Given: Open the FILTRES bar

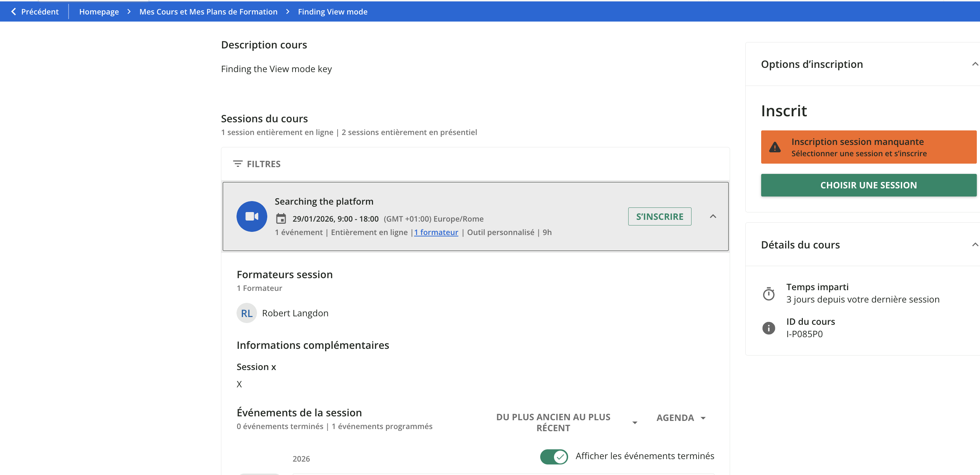Looking at the screenshot, I should tap(263, 164).
